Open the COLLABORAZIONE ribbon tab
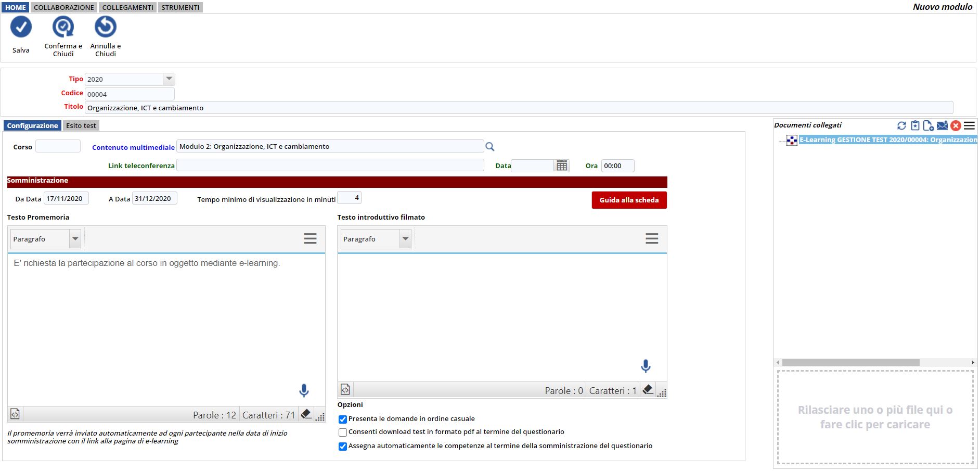The image size is (980, 471). pos(64,7)
